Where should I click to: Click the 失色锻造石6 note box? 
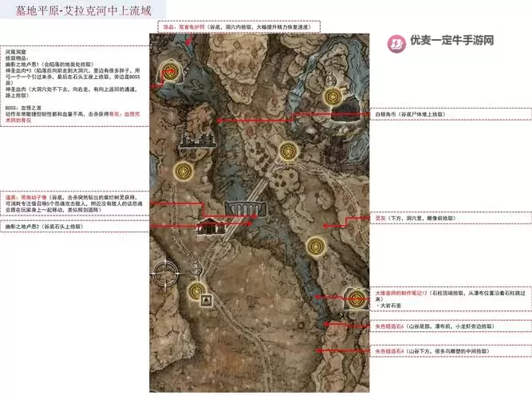[451, 326]
